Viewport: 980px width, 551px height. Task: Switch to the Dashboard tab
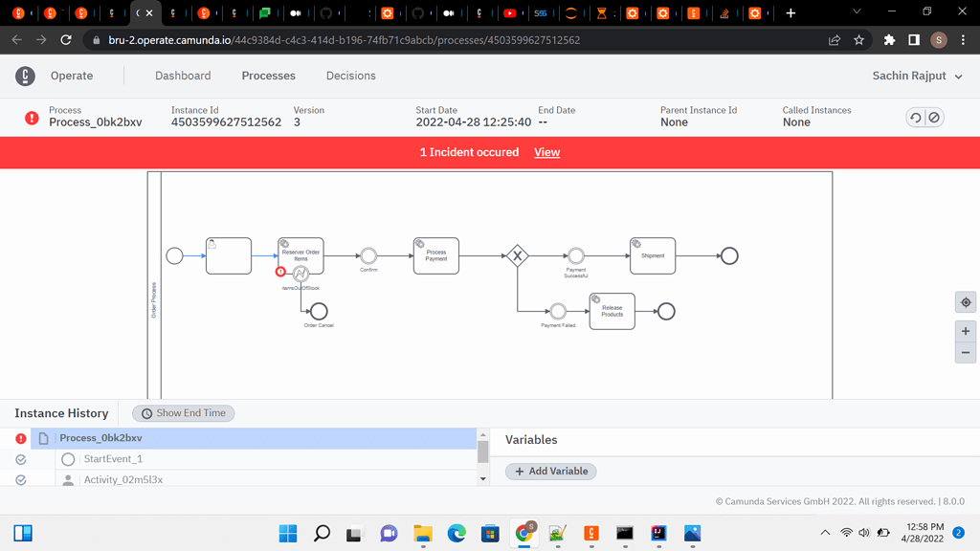tap(183, 75)
